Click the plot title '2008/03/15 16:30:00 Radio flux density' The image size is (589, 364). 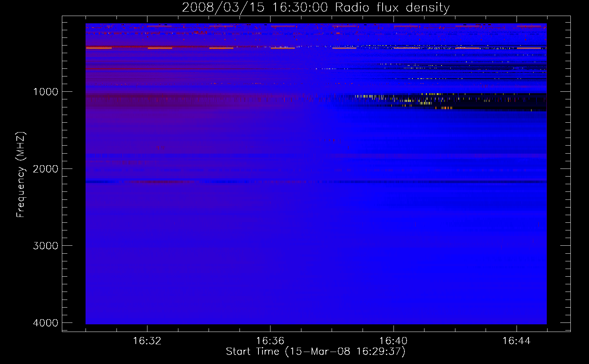pos(316,8)
